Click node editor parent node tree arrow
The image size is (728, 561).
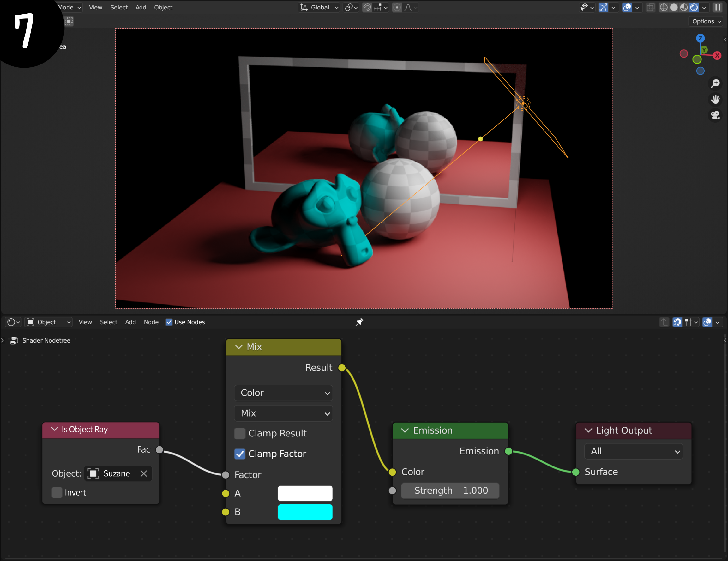[664, 322]
